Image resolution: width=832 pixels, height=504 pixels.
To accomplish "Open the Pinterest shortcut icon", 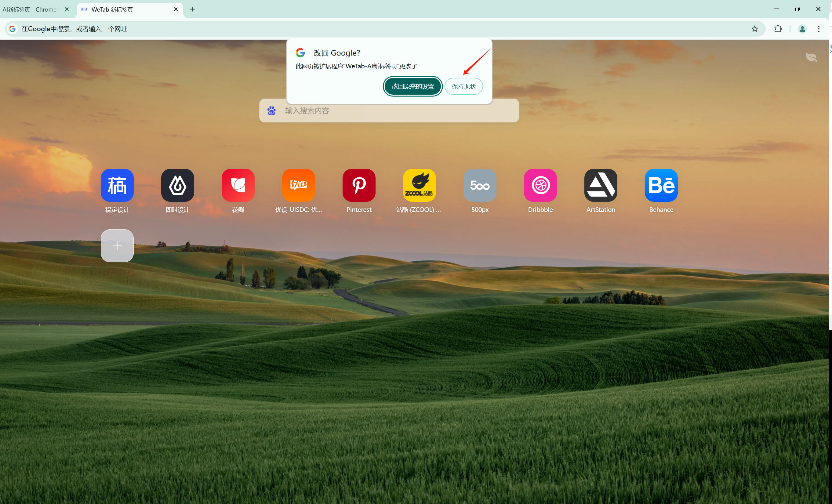I will (358, 185).
